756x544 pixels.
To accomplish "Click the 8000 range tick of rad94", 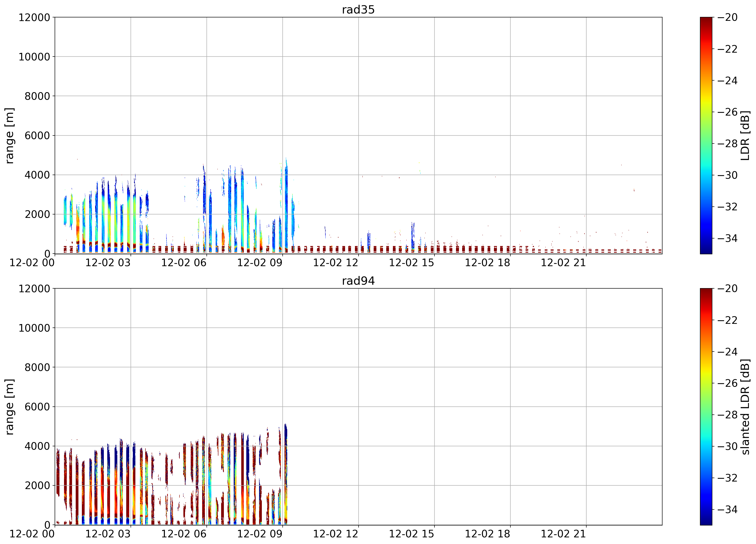I will [x=37, y=367].
